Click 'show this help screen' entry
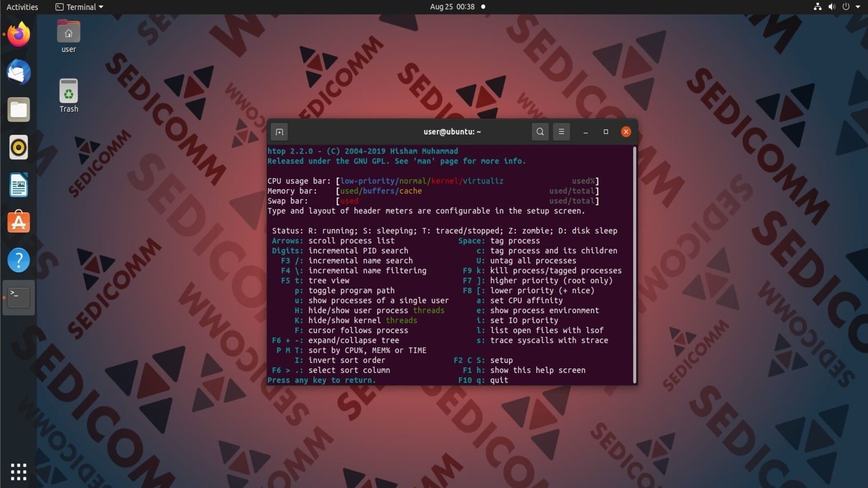The width and height of the screenshot is (868, 488). 538,370
